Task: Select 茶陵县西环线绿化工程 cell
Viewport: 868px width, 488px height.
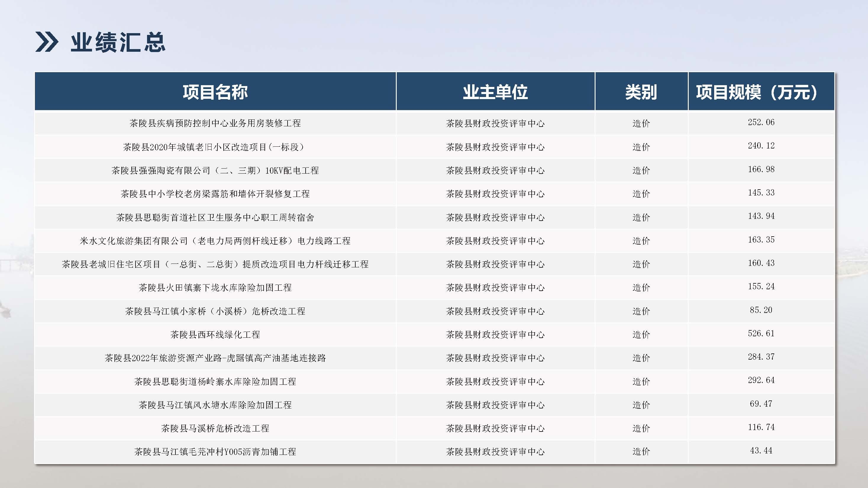Action: 215,335
